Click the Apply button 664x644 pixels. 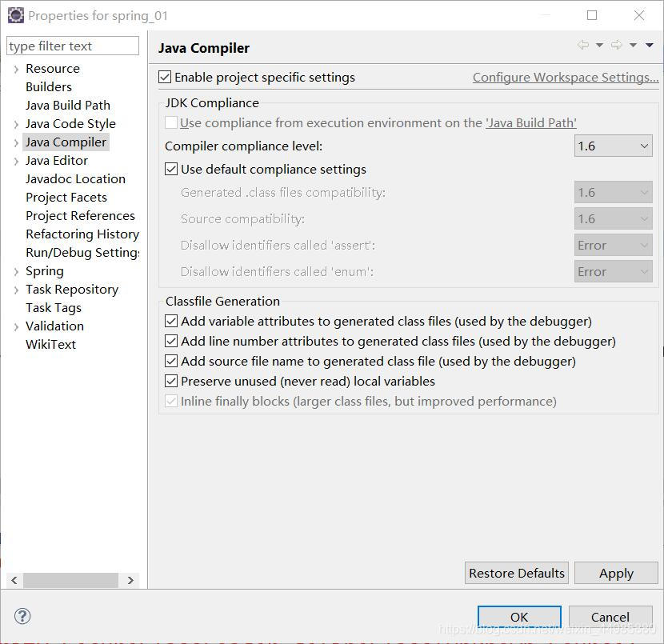click(616, 573)
